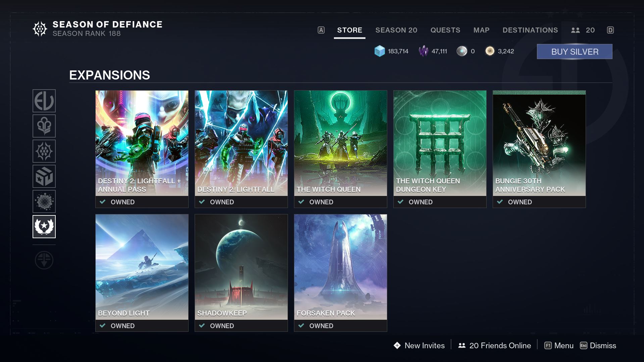Click the roster count 20 in top navigation
644x362 pixels.
coord(590,30)
